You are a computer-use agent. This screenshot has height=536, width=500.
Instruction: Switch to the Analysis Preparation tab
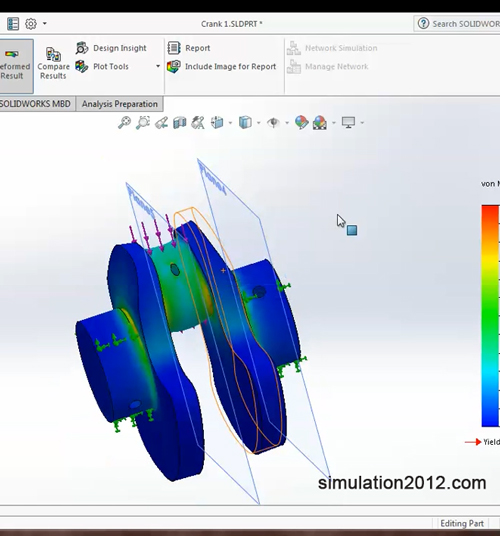[x=120, y=104]
